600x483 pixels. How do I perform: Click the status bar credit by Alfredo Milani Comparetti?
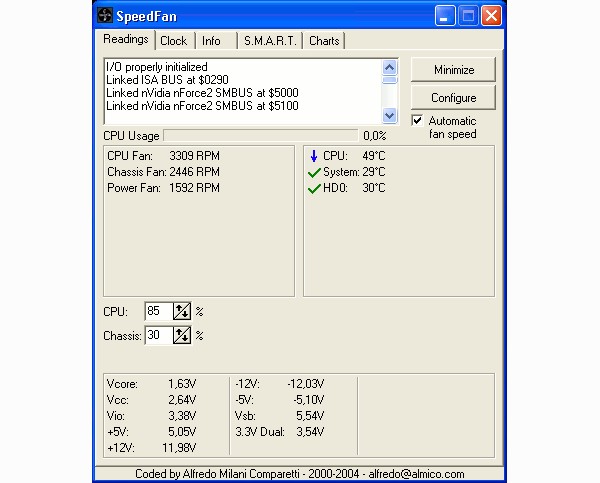[x=300, y=474]
